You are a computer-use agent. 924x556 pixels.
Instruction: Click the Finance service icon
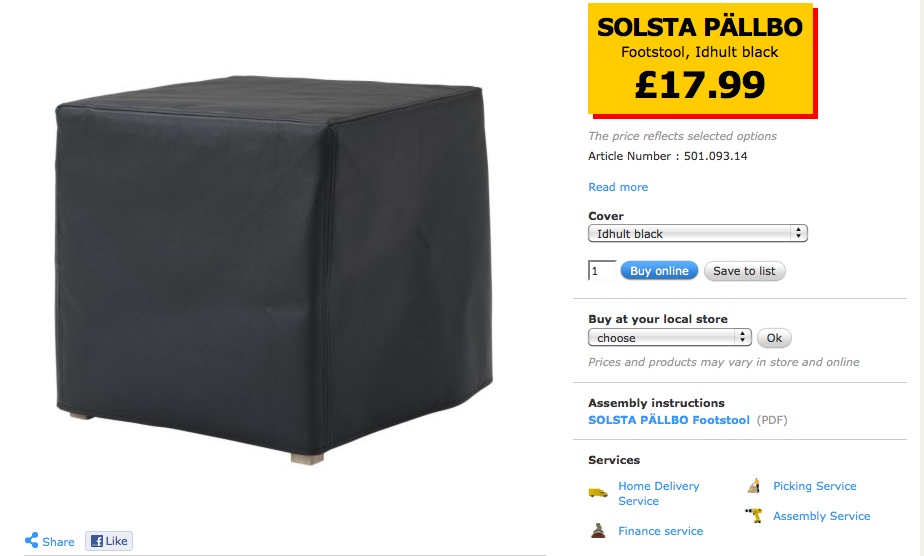(598, 530)
